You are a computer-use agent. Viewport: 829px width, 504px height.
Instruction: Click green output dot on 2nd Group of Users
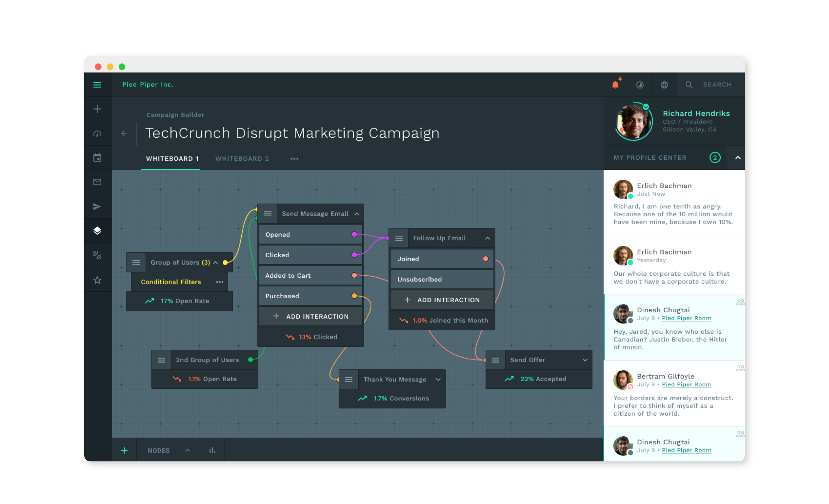pyautogui.click(x=250, y=360)
